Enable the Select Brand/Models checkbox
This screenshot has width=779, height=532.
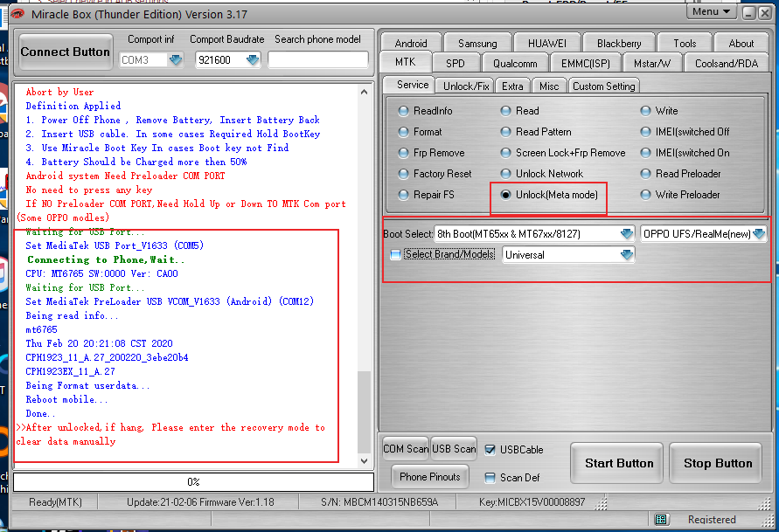click(x=395, y=254)
